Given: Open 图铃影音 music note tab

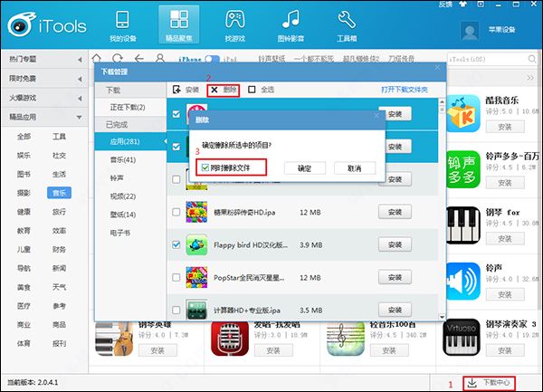Looking at the screenshot, I should point(291,19).
